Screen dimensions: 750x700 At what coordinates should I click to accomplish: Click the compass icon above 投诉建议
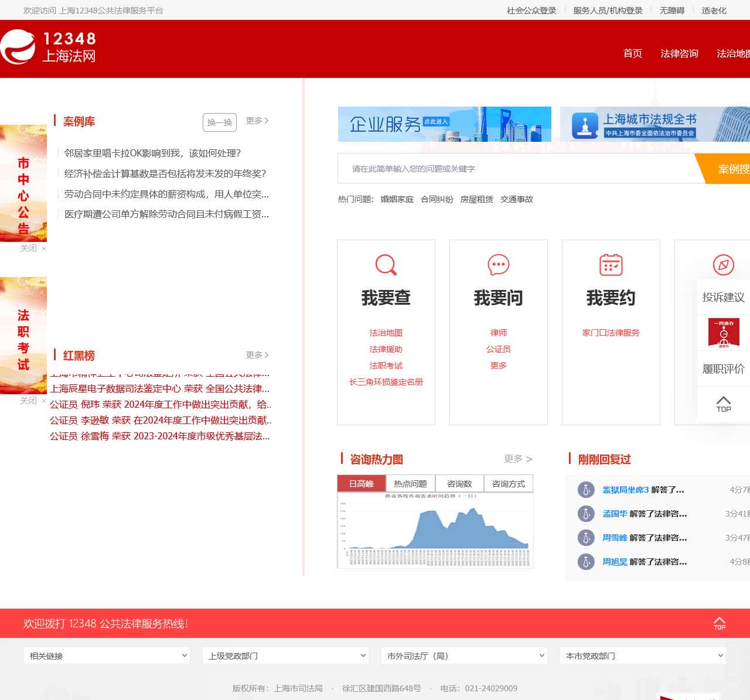724,265
